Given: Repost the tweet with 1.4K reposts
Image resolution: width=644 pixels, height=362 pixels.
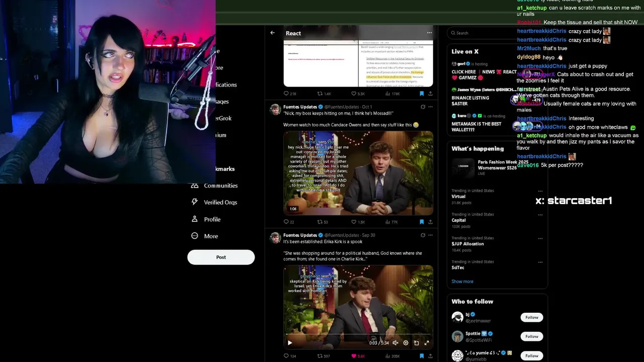Looking at the screenshot, I should tap(324, 94).
